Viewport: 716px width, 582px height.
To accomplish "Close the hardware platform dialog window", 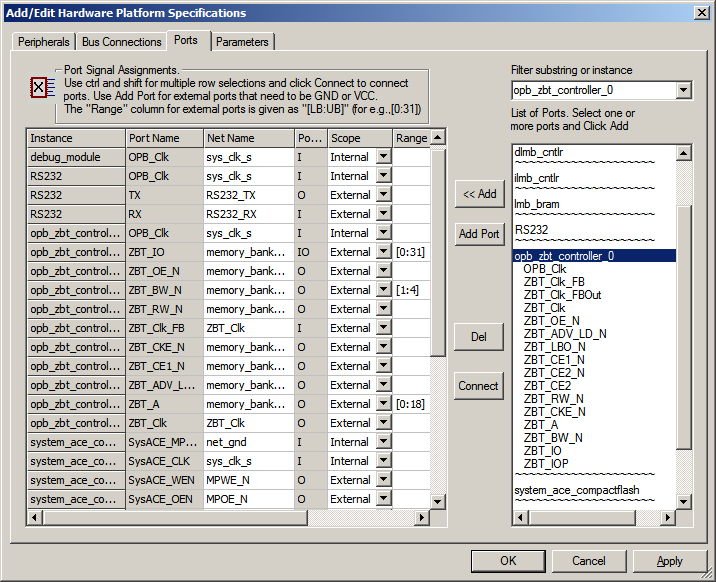I will click(700, 13).
